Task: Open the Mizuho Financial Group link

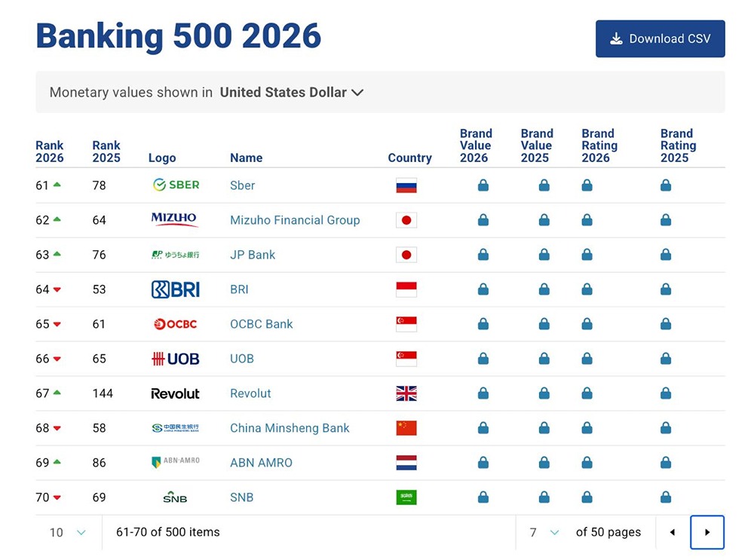Action: click(295, 220)
